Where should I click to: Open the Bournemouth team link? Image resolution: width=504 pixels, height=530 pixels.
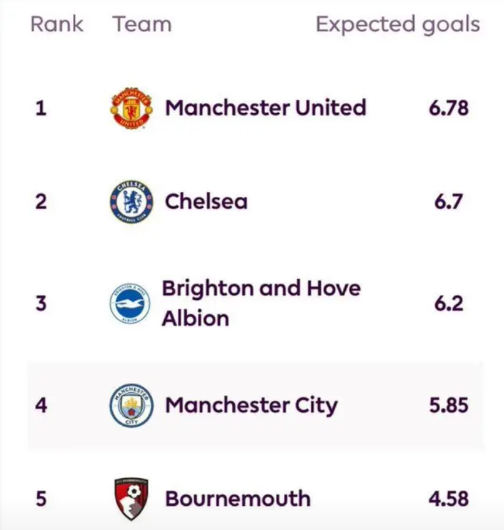click(238, 499)
